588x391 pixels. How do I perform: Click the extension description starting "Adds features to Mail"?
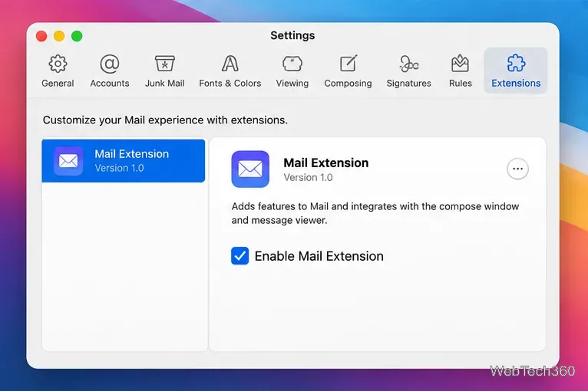(375, 213)
